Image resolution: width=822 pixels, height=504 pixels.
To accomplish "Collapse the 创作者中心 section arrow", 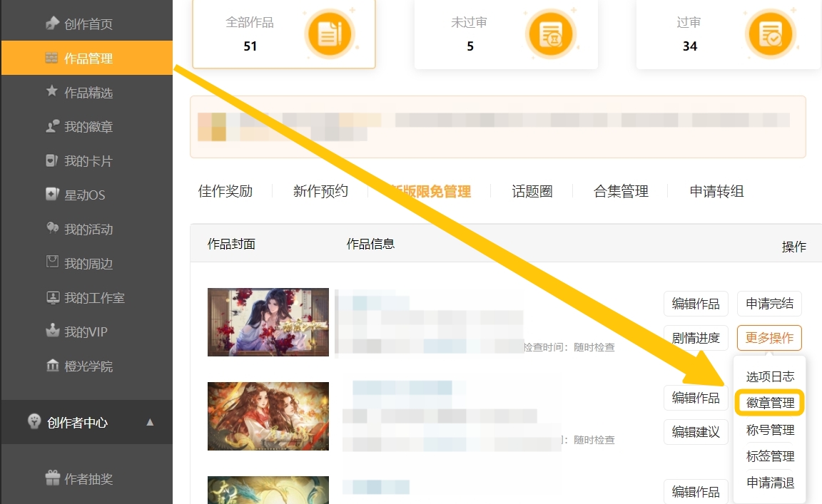I will pyautogui.click(x=150, y=422).
